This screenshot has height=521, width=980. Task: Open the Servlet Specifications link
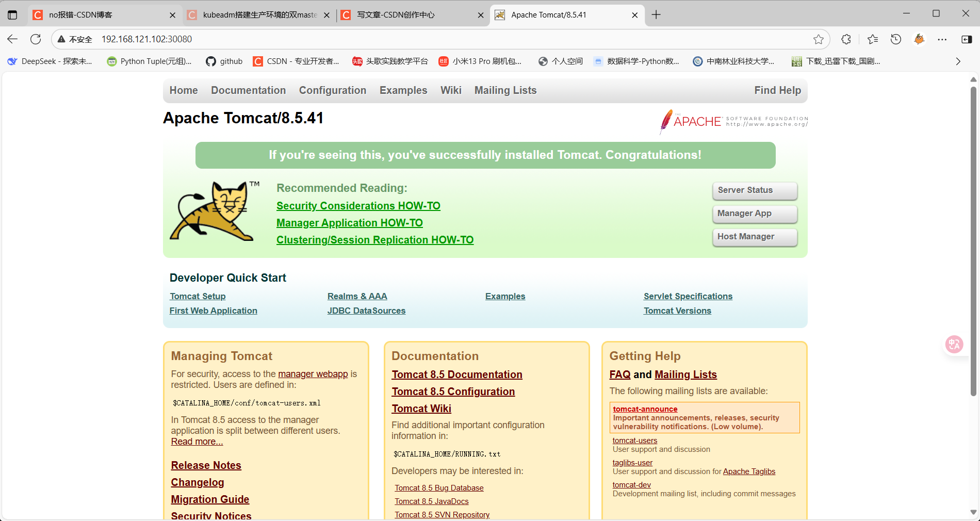(688, 296)
